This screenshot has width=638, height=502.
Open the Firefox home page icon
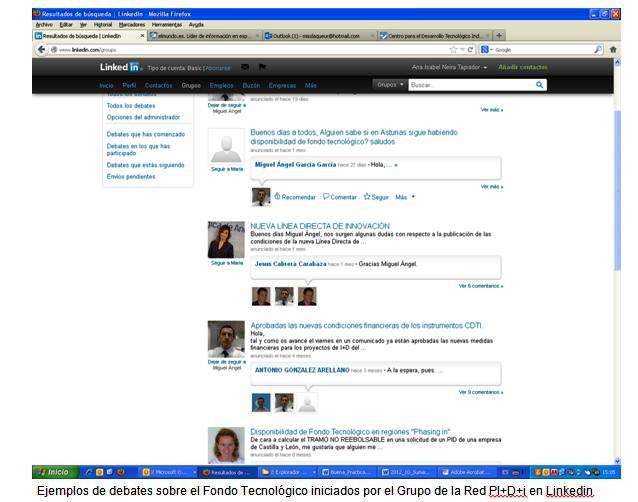613,50
